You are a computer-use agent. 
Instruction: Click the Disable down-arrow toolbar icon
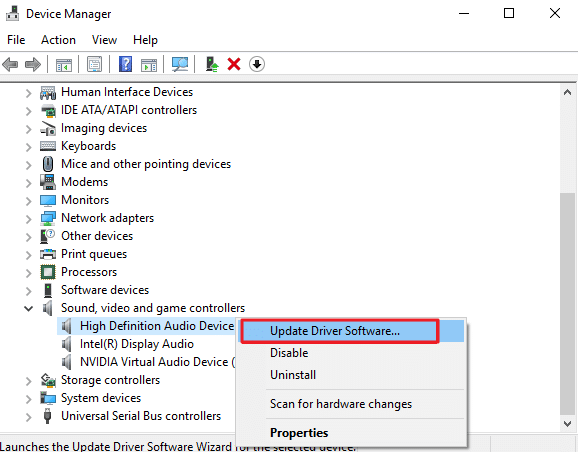click(257, 64)
